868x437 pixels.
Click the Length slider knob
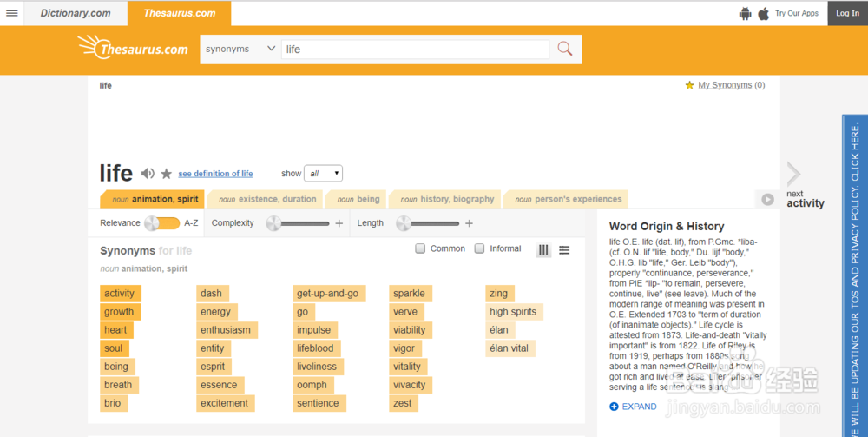[404, 223]
